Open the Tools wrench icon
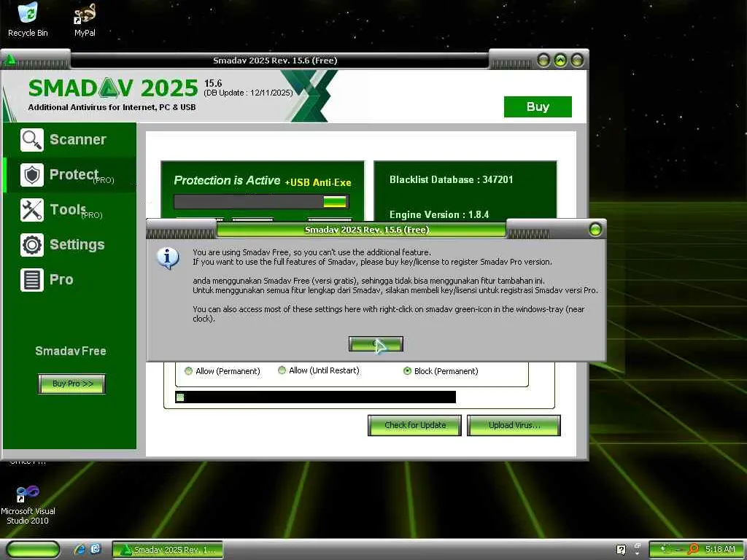The height and width of the screenshot is (560, 747). pos(32,210)
